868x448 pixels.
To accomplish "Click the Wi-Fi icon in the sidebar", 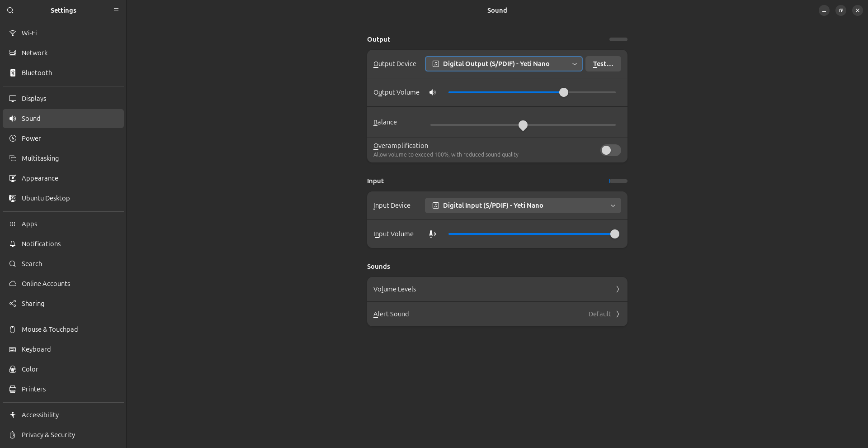I will click(12, 33).
